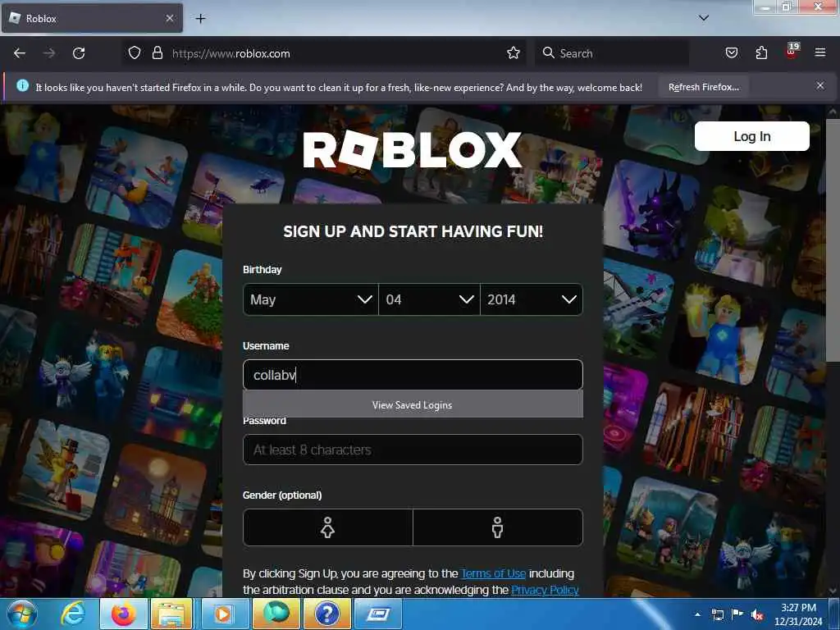Click the muted volume tray icon
Screen dimensions: 840x630
point(757,615)
